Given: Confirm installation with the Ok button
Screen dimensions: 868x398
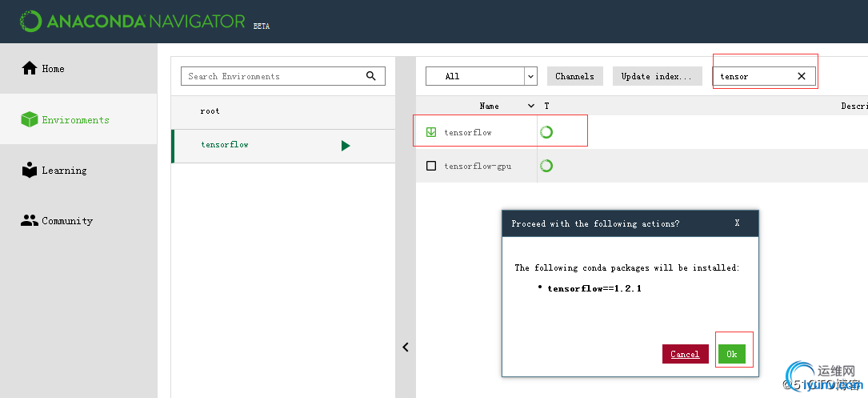Looking at the screenshot, I should pyautogui.click(x=732, y=354).
